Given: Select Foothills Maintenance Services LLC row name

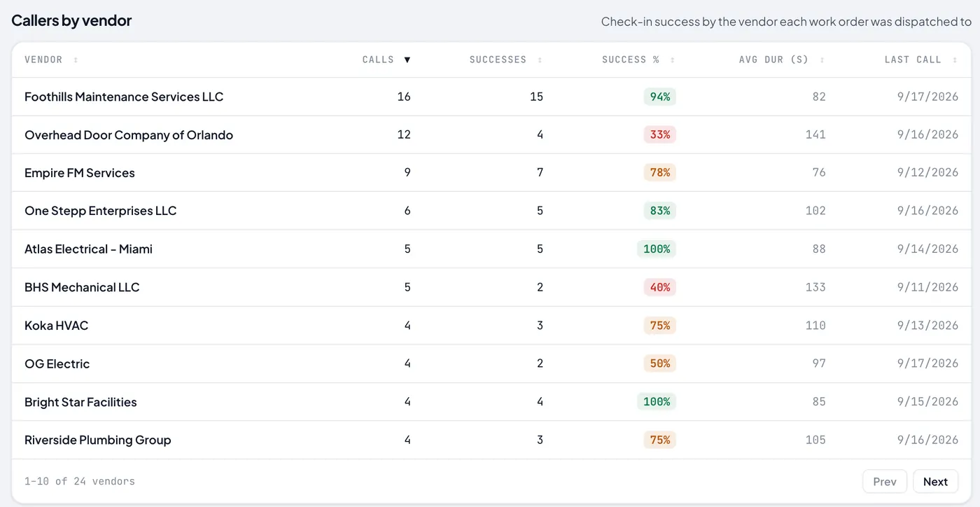Looking at the screenshot, I should coord(124,97).
